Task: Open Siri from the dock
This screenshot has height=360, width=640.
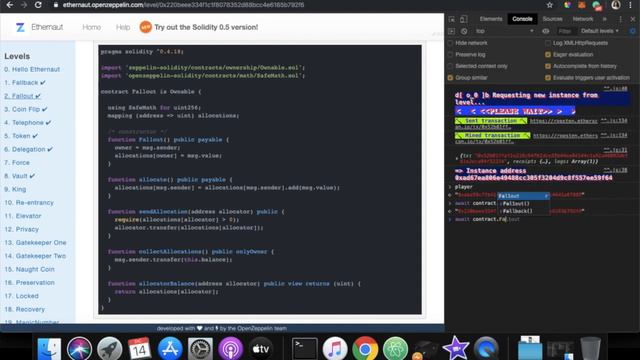Action: pyautogui.click(x=80, y=349)
